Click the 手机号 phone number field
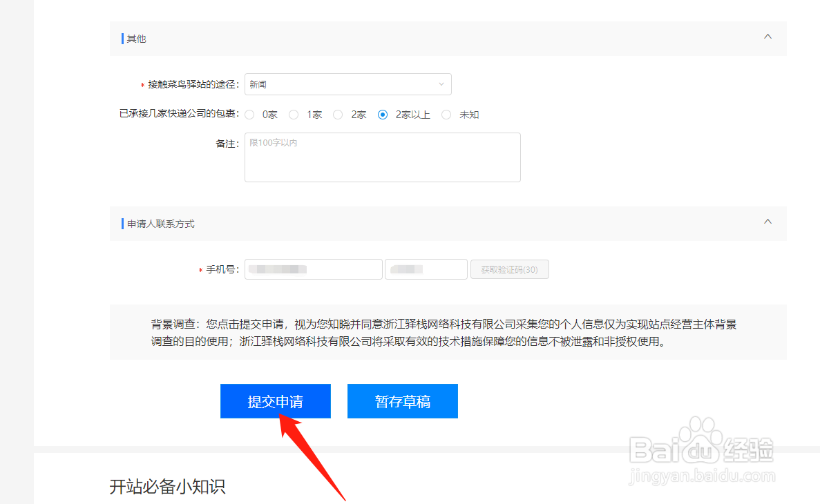This screenshot has width=820, height=504. point(313,269)
